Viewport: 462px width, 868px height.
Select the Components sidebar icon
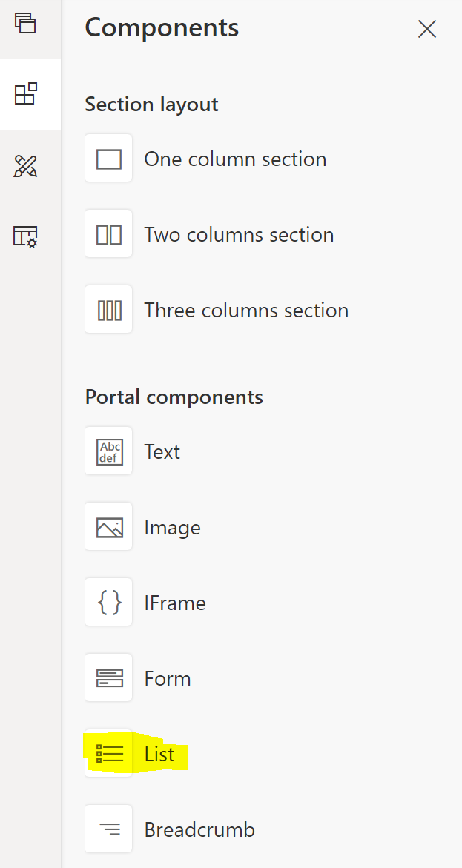[25, 93]
